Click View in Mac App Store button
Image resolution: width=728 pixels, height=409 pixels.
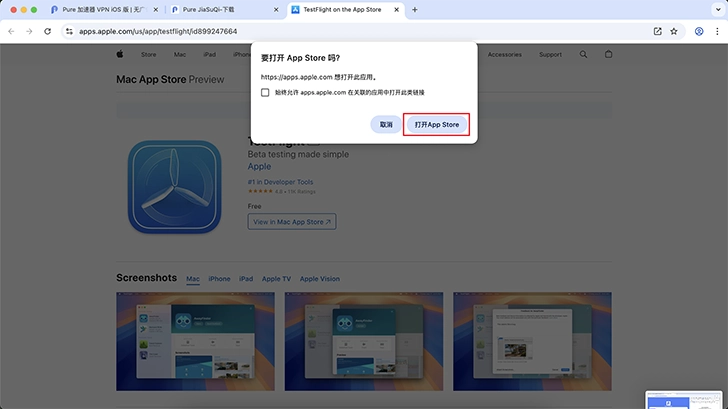(292, 221)
